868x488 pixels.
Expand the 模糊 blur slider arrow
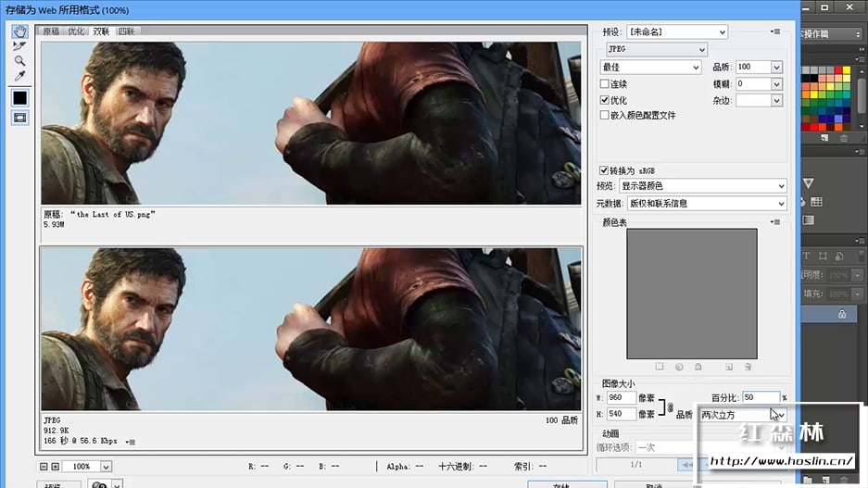(x=776, y=84)
